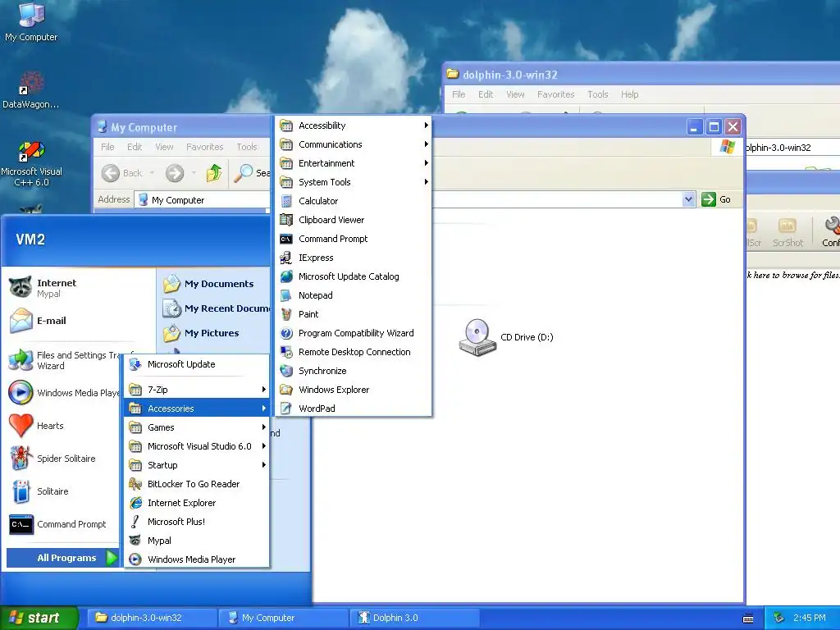This screenshot has width=840, height=630.
Task: Launch Mypal from All Programs list
Action: (x=196, y=541)
